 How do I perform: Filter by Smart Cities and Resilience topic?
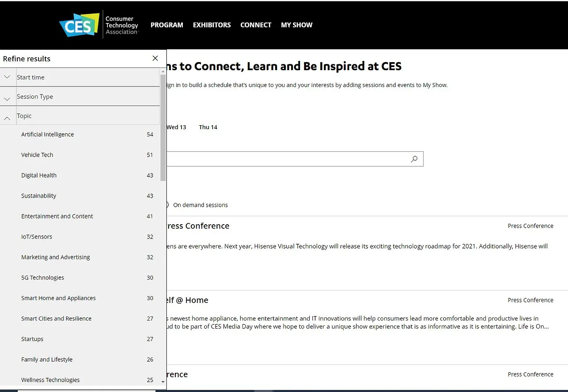coord(80,318)
